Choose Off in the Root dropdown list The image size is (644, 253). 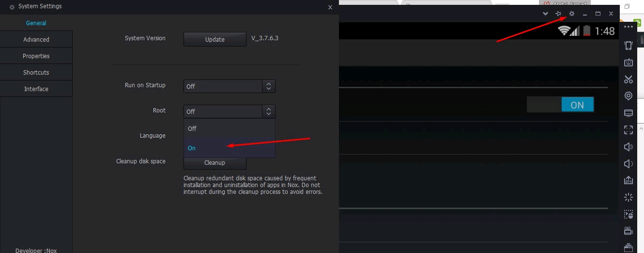point(229,128)
